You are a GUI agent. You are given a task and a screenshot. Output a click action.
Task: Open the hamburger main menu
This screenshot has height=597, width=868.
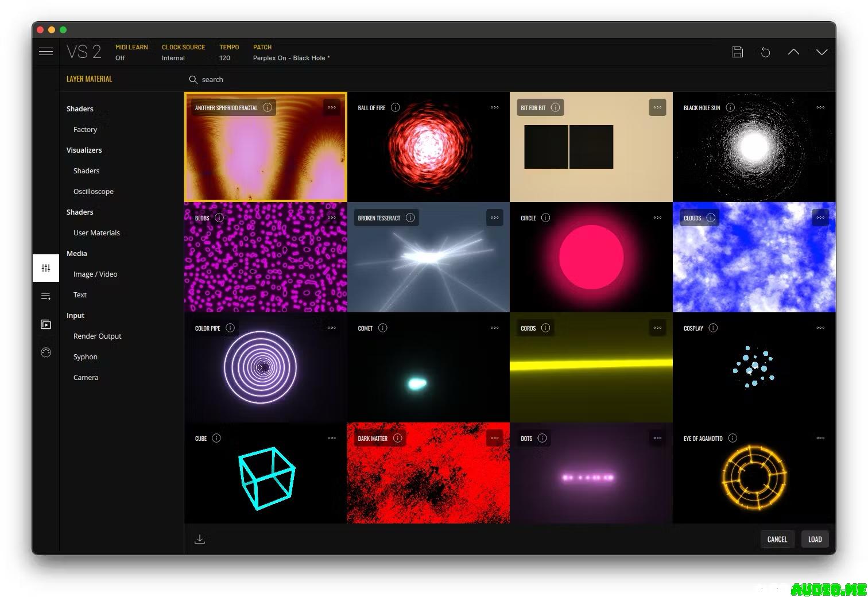point(46,52)
